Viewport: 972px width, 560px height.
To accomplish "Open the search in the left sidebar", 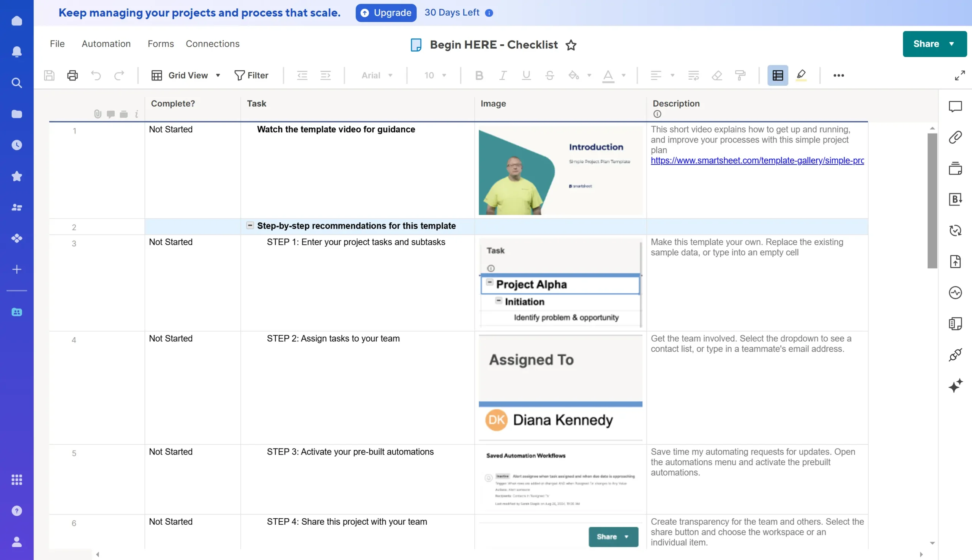I will 17,83.
